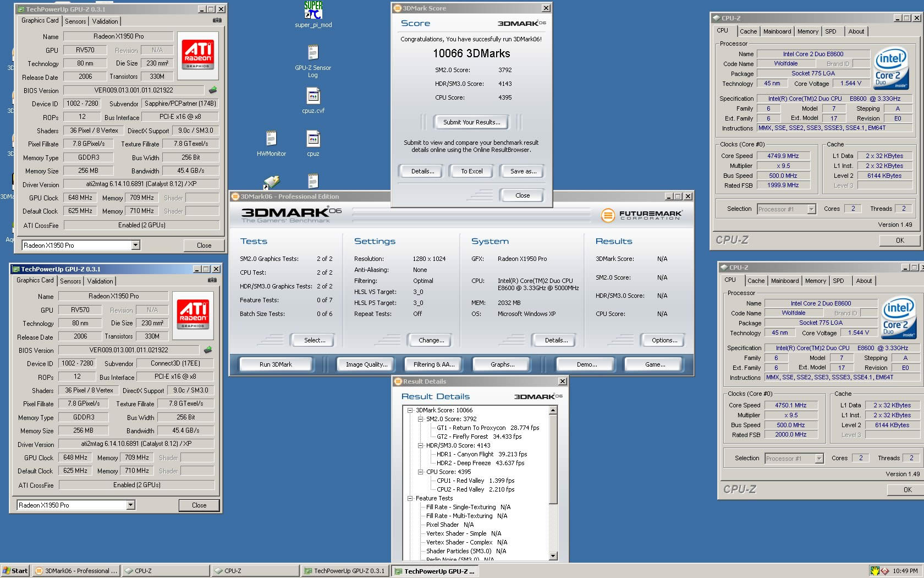924x578 pixels.
Task: Switch to TechPowerUp GPU-Z 0.3.1 taskbar item
Action: tap(346, 571)
